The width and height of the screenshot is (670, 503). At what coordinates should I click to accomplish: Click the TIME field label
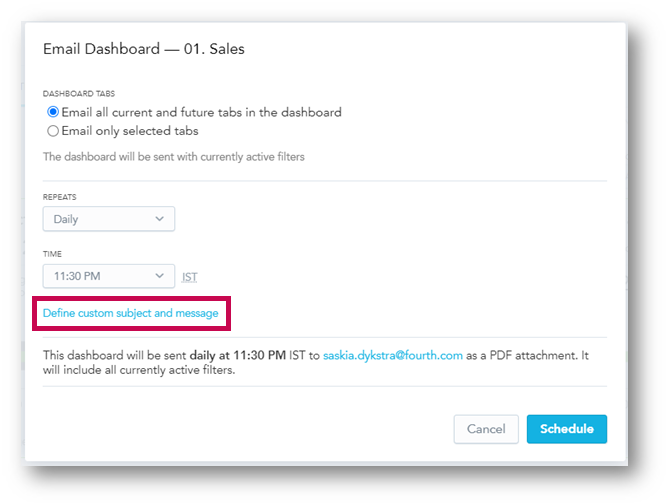(52, 254)
